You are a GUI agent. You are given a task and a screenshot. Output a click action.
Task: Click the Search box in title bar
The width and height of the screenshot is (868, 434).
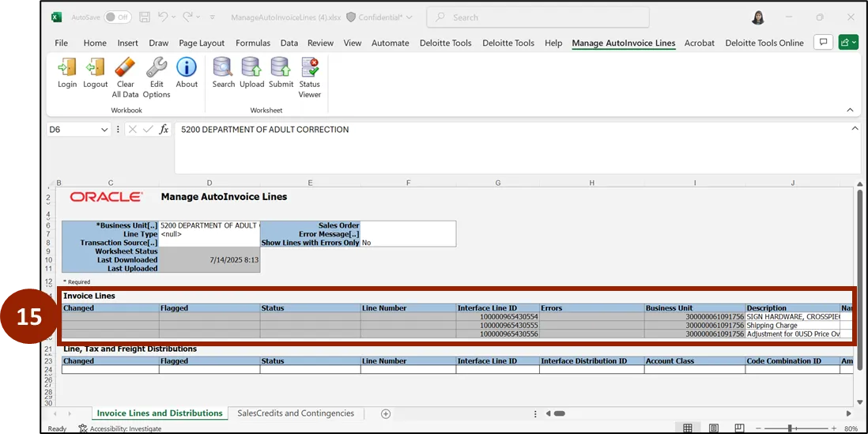(x=538, y=17)
